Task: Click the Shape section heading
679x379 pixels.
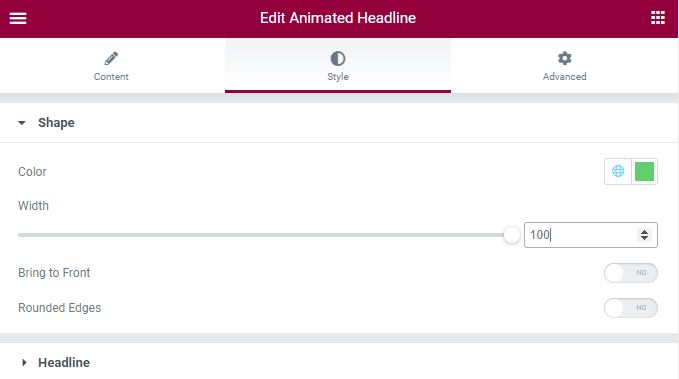Action: pos(56,123)
